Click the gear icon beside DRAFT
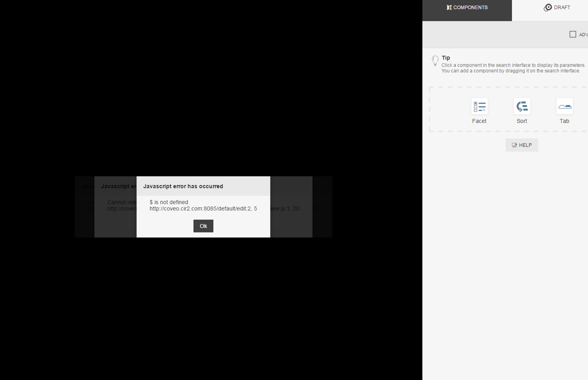Image resolution: width=588 pixels, height=380 pixels. [x=548, y=8]
